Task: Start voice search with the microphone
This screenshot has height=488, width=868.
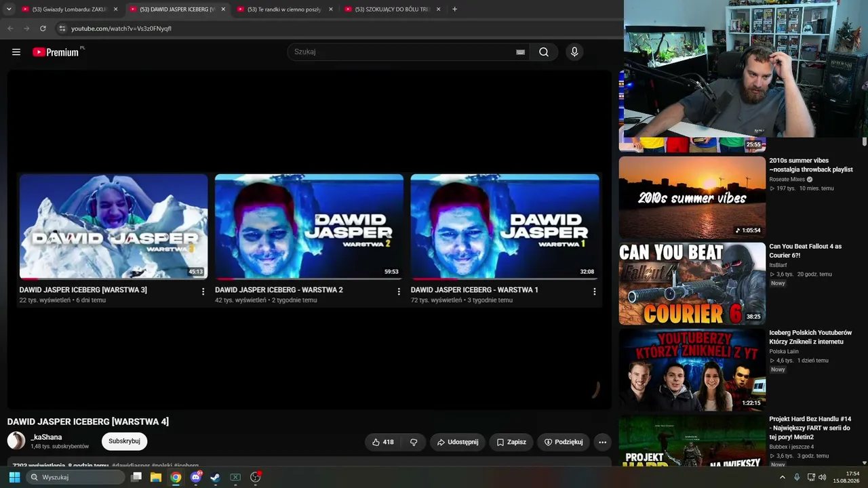Action: pos(574,52)
